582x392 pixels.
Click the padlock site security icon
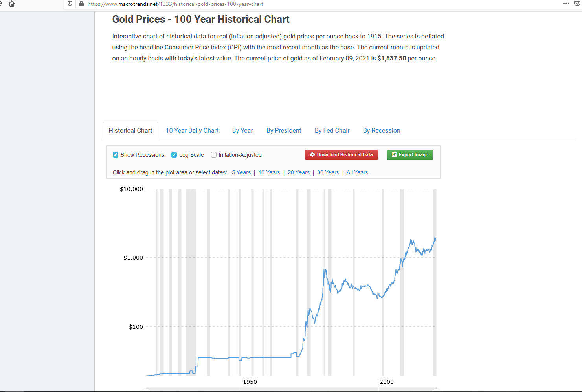[81, 4]
